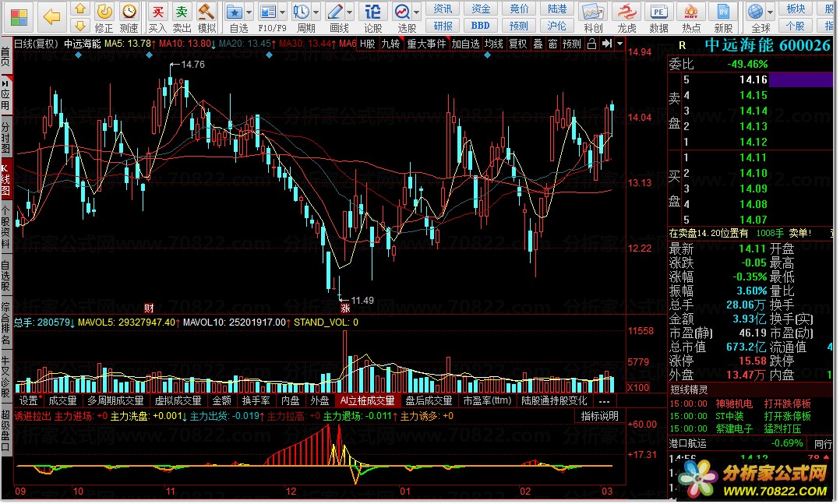
Task: Open the 资讯 news button
Action: tap(443, 9)
